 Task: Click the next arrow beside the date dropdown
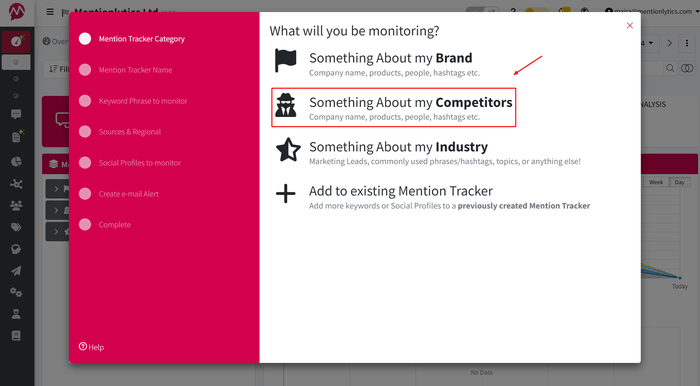pyautogui.click(x=669, y=43)
